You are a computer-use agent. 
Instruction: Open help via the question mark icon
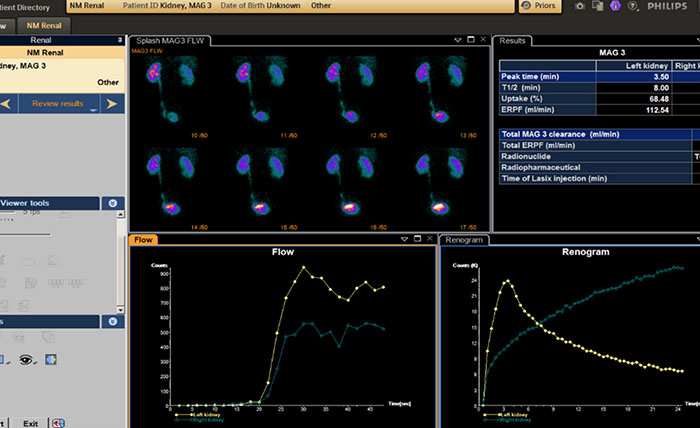click(x=634, y=6)
